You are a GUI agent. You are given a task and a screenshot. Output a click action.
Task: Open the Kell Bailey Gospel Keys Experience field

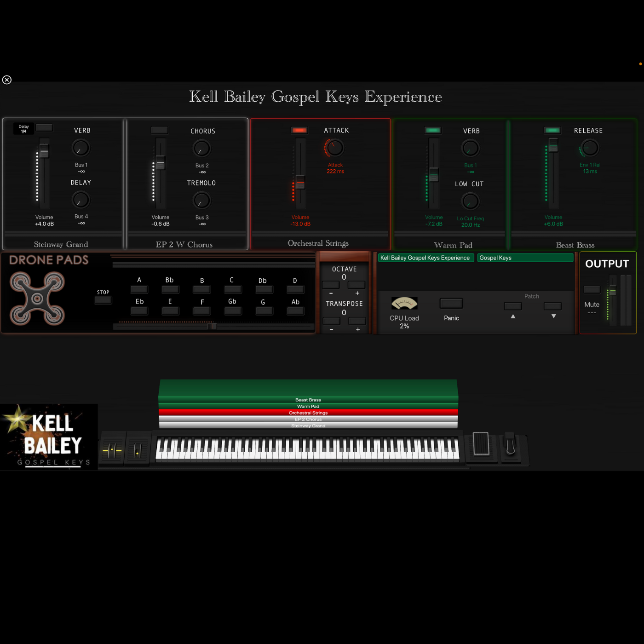[426, 258]
